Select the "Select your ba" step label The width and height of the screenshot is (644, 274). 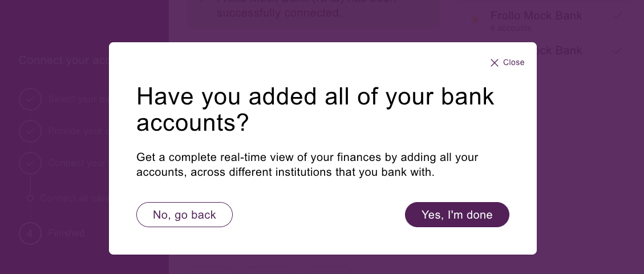coord(79,99)
